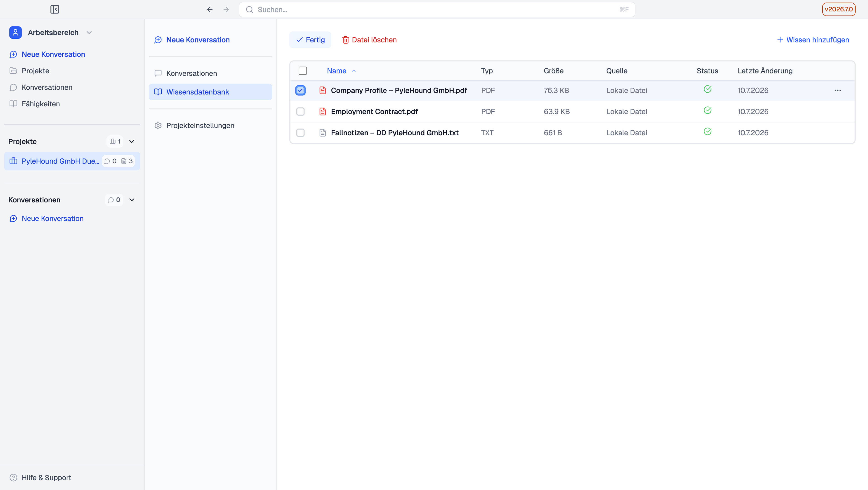Check the Fallnotizen – DD PyleHound GmbH.txt checkbox
Viewport: 868px width, 490px height.
coord(300,133)
